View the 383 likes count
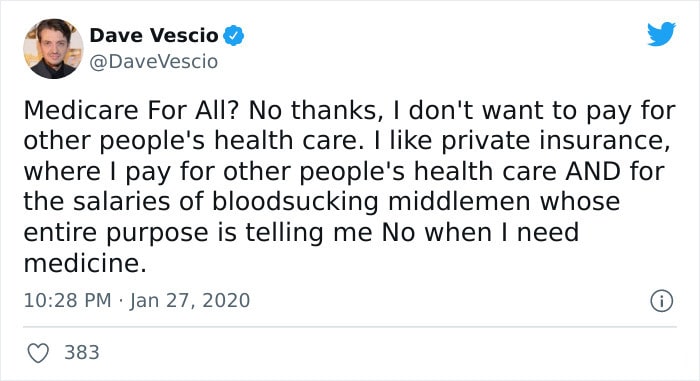The width and height of the screenshot is (700, 381). point(82,352)
